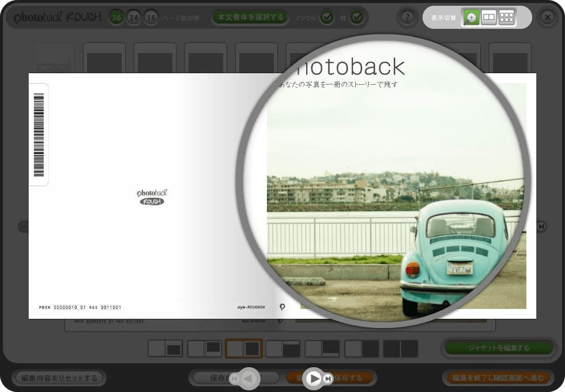The image size is (565, 392).
Task: Go to next page with play arrow
Action: [313, 378]
